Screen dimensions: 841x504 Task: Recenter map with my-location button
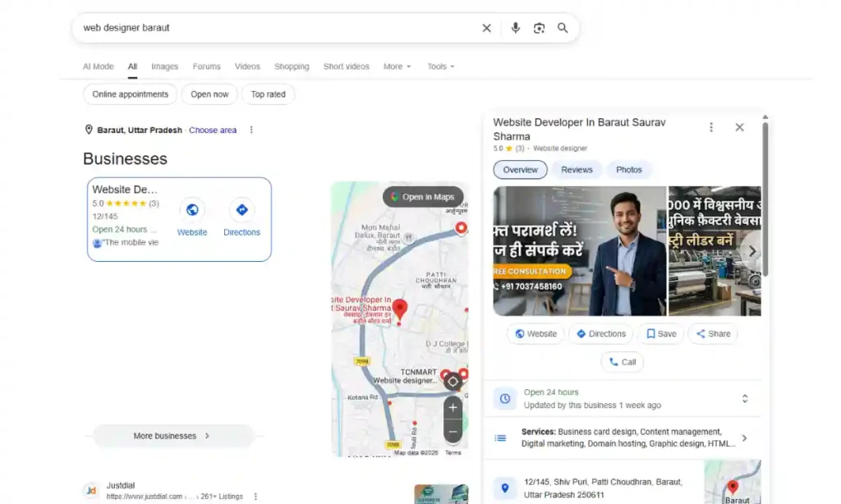click(x=453, y=382)
